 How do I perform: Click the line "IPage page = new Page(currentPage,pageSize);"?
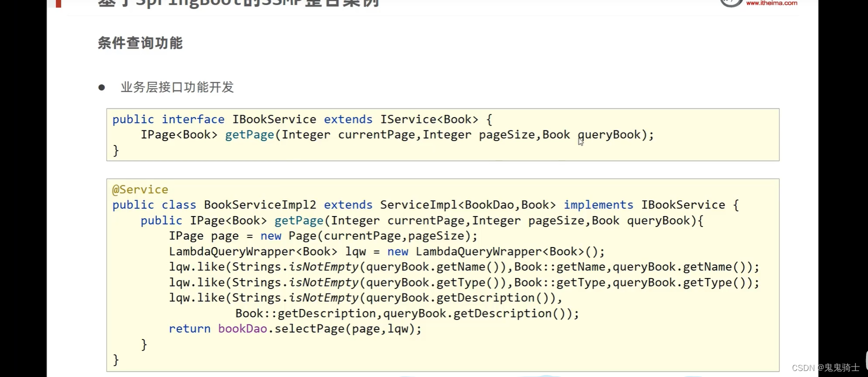(323, 236)
